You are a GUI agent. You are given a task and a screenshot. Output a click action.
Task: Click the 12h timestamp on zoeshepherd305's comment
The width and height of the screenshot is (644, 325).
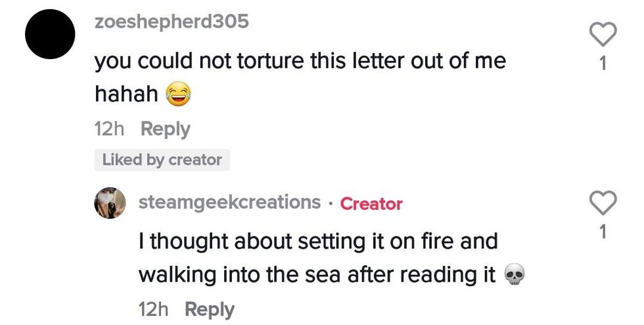(110, 129)
